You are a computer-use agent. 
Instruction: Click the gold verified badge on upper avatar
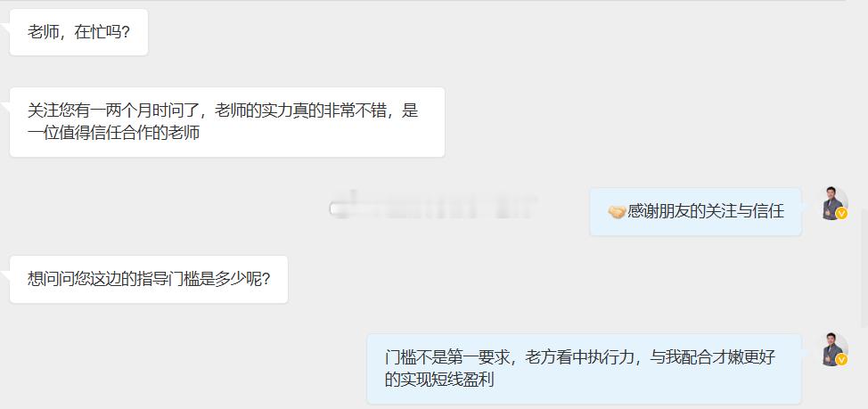tap(841, 214)
